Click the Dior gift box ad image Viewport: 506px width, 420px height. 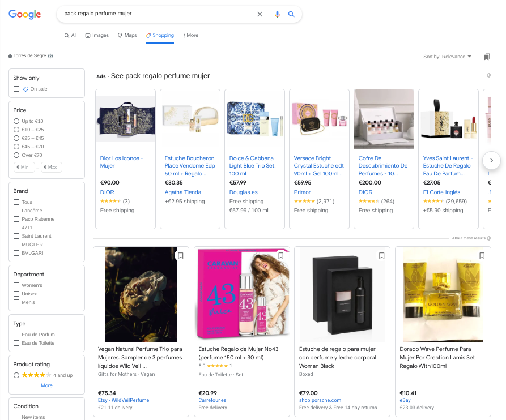pos(126,119)
